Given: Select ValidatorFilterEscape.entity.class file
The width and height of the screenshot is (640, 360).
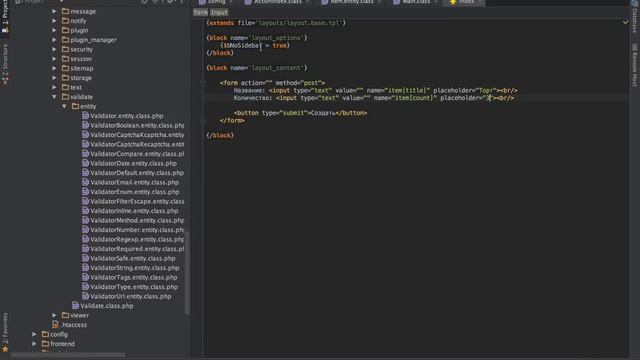Looking at the screenshot, I should [133, 201].
